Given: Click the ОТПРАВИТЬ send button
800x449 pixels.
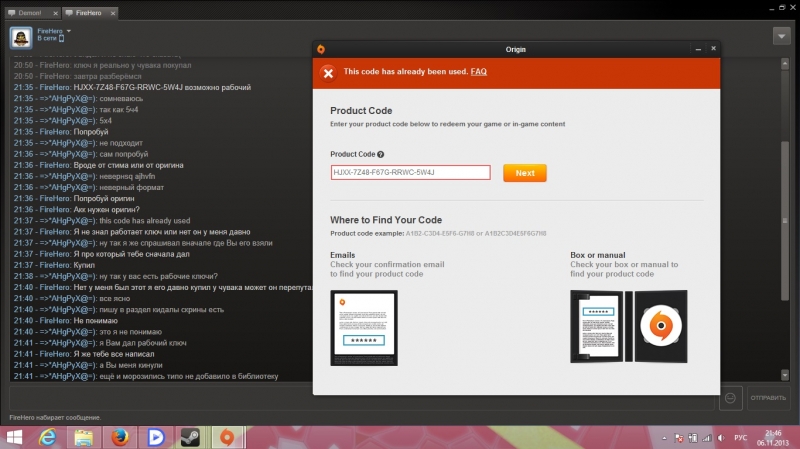Looking at the screenshot, I should tap(768, 398).
